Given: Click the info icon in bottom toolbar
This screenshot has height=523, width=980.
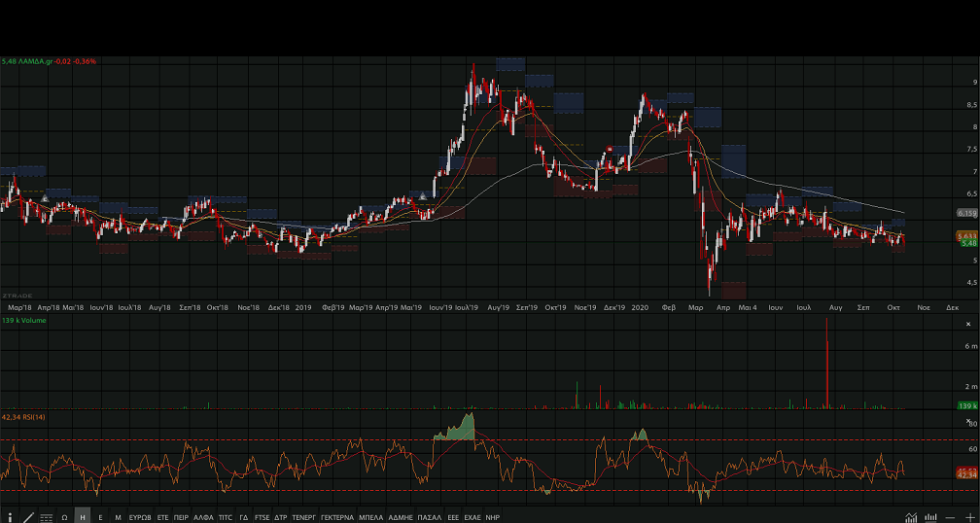Looking at the screenshot, I should pos(11,517).
